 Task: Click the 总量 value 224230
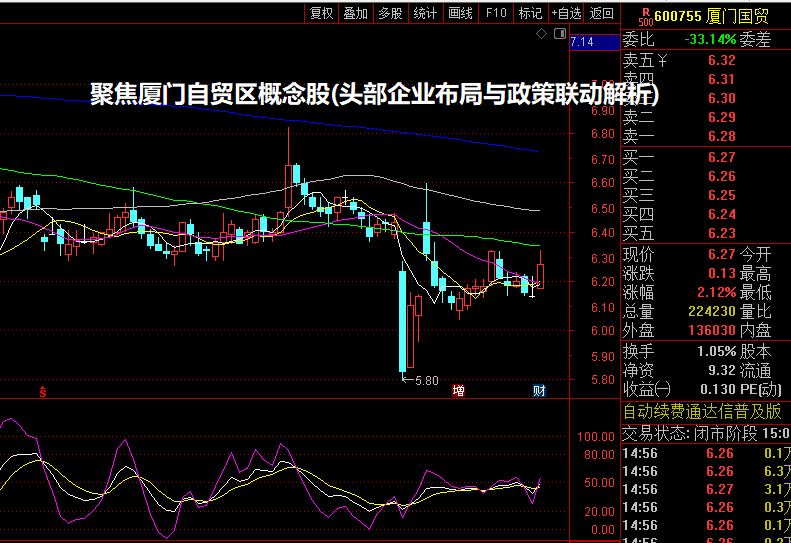pyautogui.click(x=712, y=311)
